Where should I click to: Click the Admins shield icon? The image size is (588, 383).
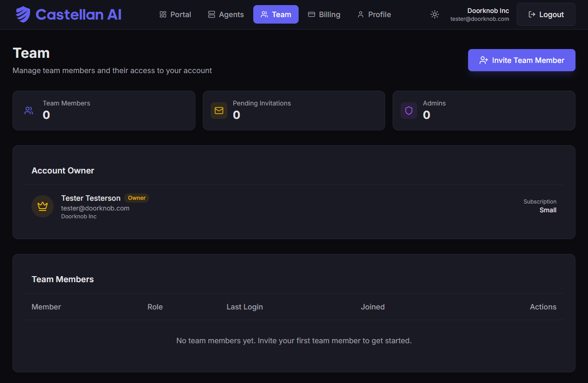(409, 111)
